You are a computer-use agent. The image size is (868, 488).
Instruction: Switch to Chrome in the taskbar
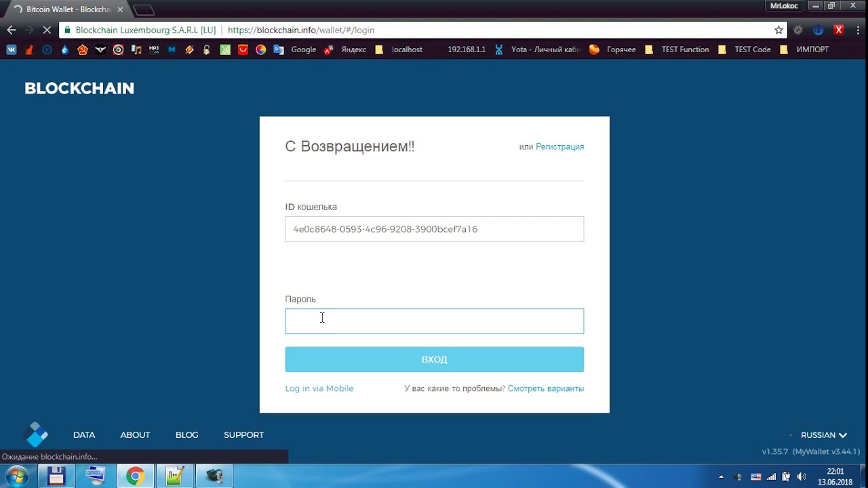[135, 476]
